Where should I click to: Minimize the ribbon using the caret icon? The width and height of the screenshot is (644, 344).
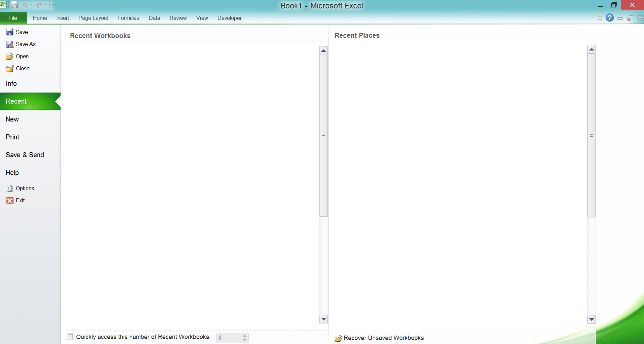tap(600, 18)
